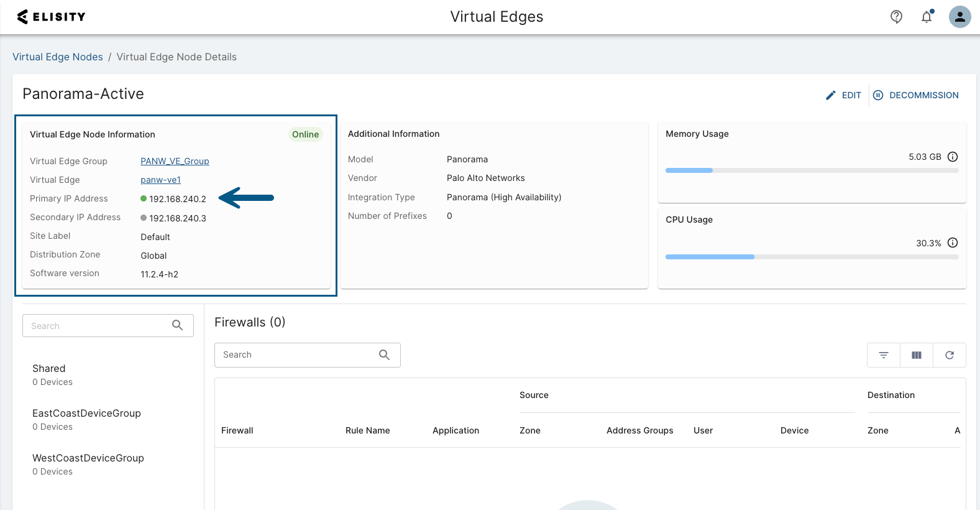Sort by Firewall column header
The height and width of the screenshot is (510, 980).
(x=237, y=430)
